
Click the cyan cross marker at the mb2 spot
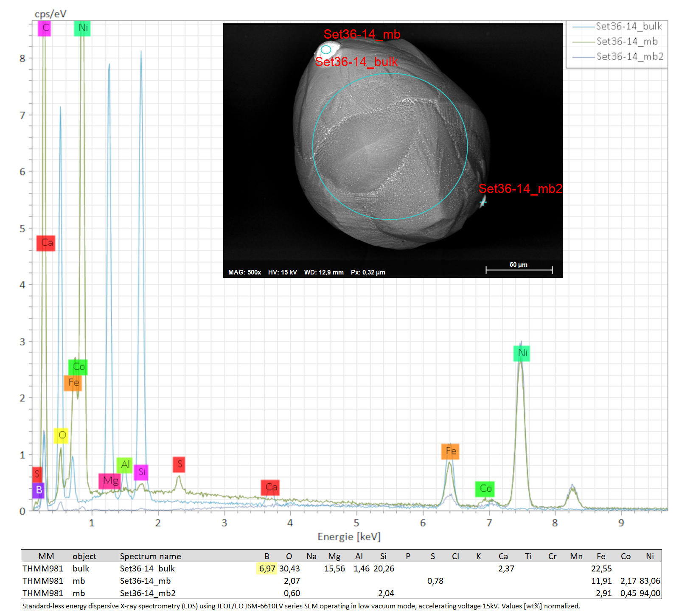click(x=483, y=202)
